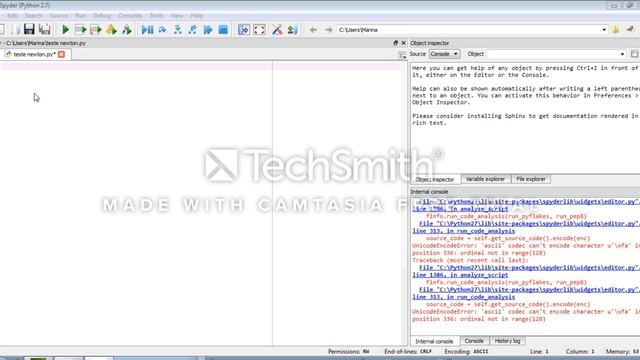Switch to the Variable explorer tab
640x360 pixels.
tap(485, 179)
